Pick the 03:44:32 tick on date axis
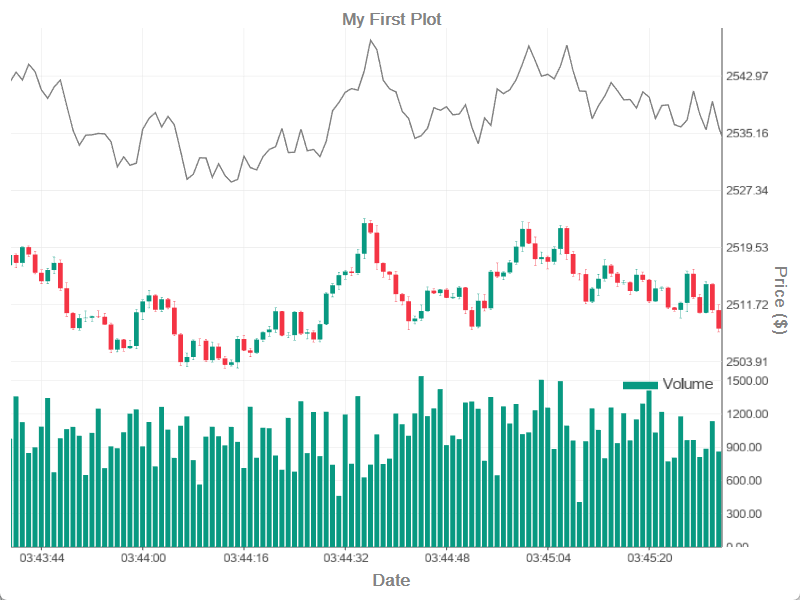800x600 pixels. [346, 558]
